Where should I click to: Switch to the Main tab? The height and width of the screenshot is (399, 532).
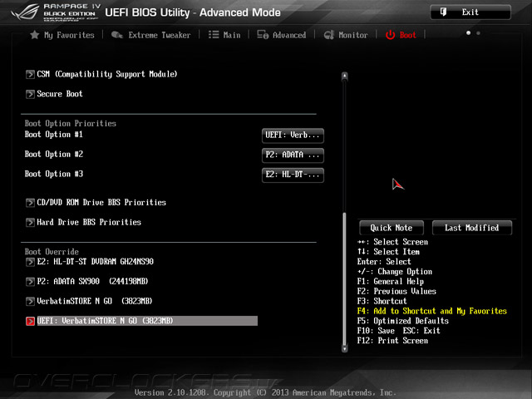(224, 35)
